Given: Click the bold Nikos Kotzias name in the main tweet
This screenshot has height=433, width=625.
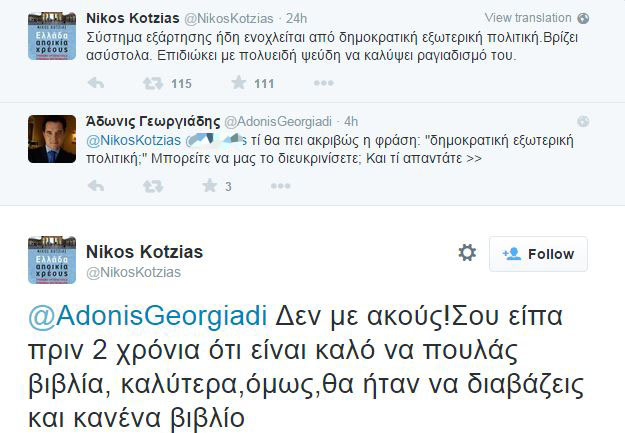Looking at the screenshot, I should (x=146, y=251).
